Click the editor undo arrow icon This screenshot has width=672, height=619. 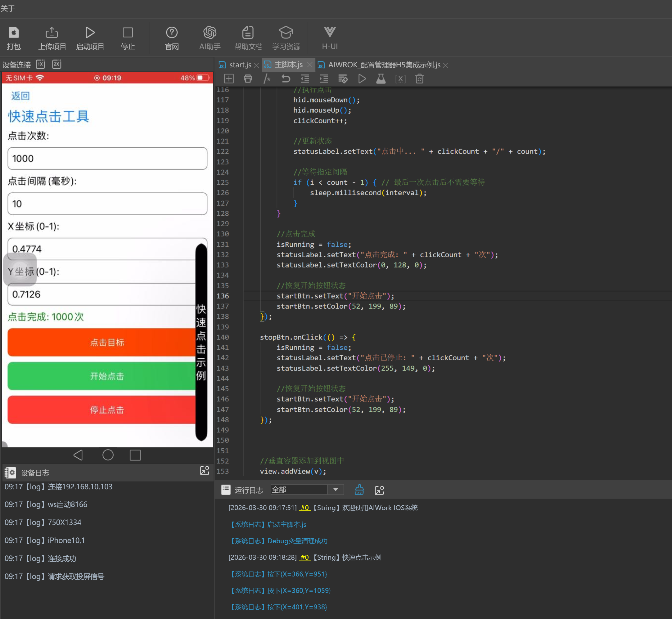point(286,79)
